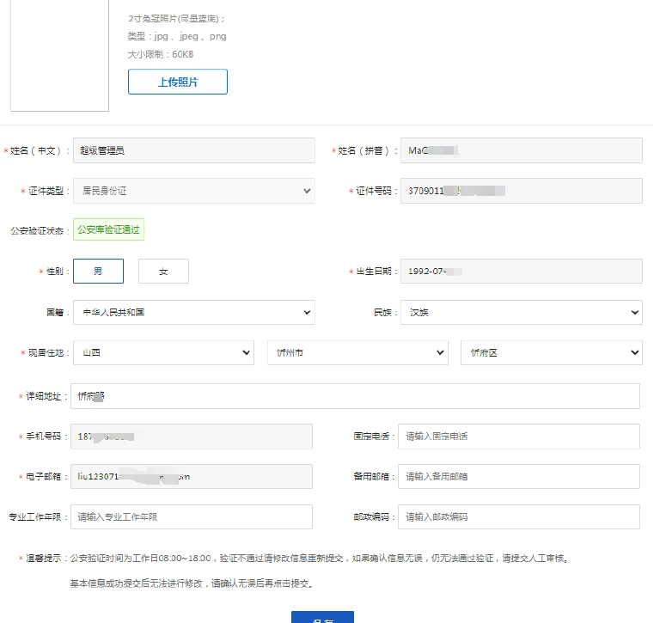Viewport: 672px width, 623px height.
Task: Click the 姓名(拼音) pinyin name field
Action: point(521,150)
